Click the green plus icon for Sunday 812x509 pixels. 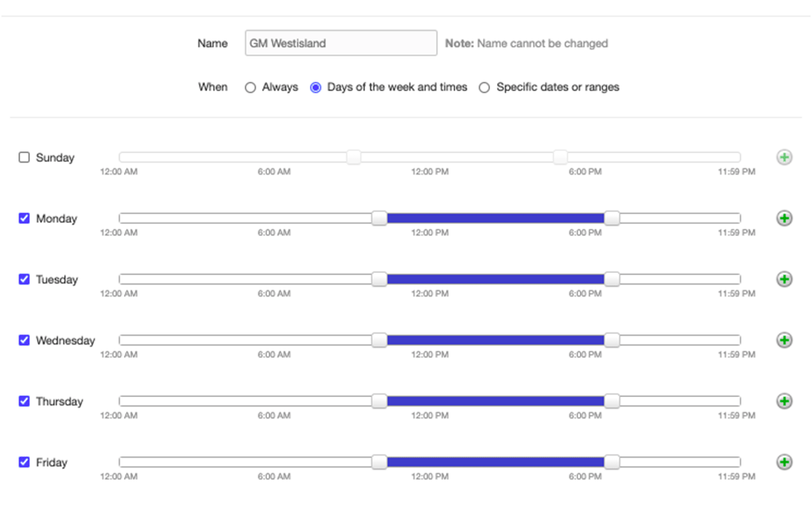click(x=784, y=158)
